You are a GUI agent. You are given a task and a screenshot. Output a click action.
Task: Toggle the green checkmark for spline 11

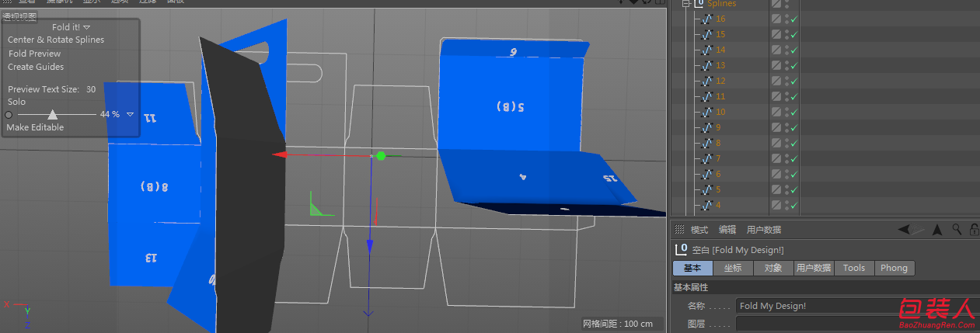tap(794, 97)
